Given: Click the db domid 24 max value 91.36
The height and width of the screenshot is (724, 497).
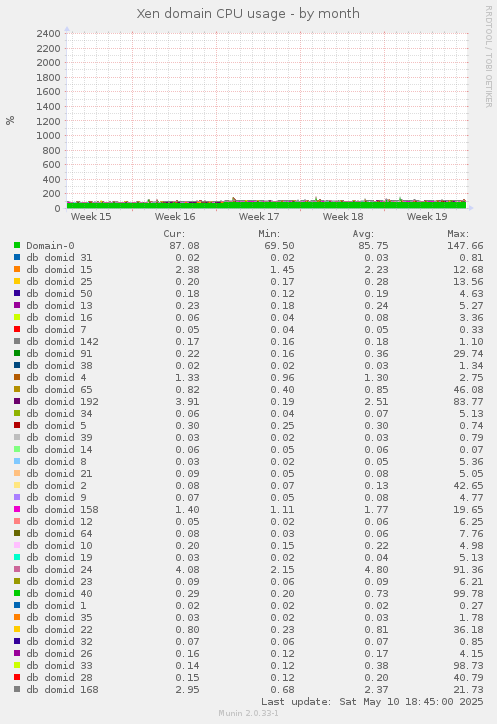Looking at the screenshot, I should coord(468,570).
